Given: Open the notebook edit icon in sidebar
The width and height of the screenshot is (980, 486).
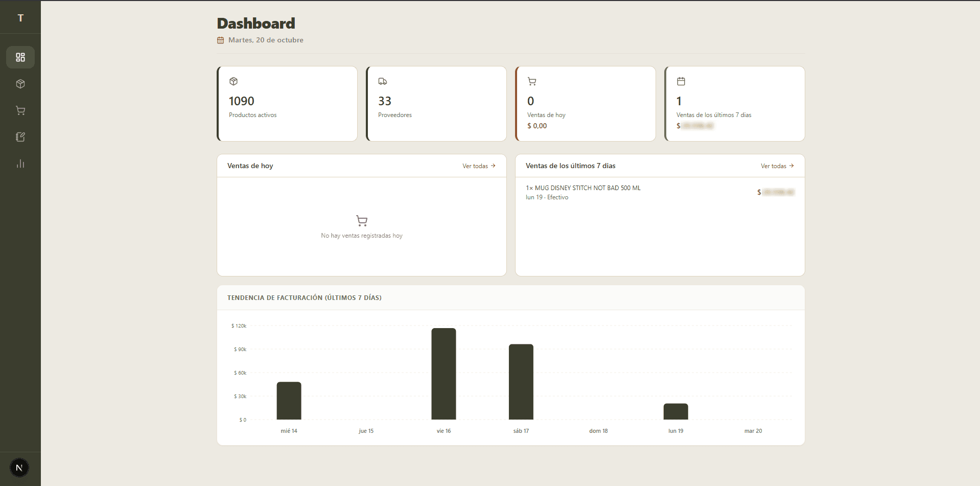Looking at the screenshot, I should click(20, 137).
